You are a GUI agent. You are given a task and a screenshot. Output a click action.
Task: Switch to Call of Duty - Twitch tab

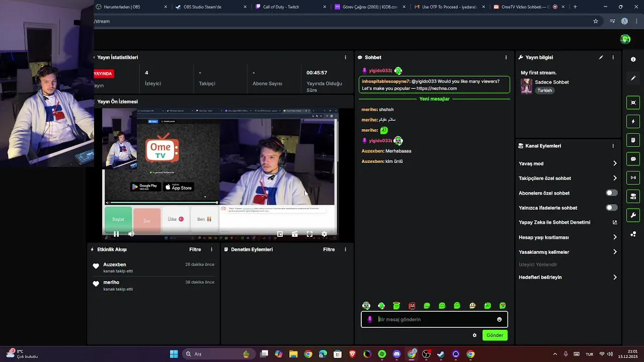290,7
